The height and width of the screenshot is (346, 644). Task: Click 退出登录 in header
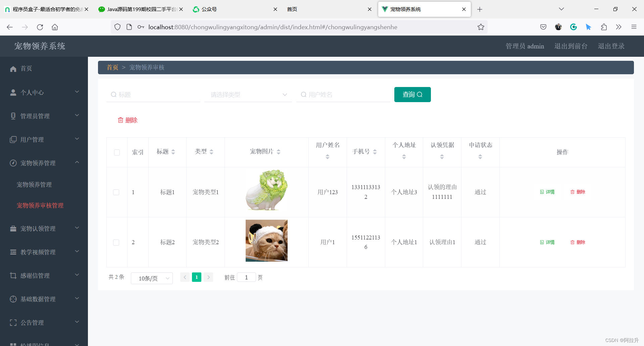pyautogui.click(x=611, y=46)
